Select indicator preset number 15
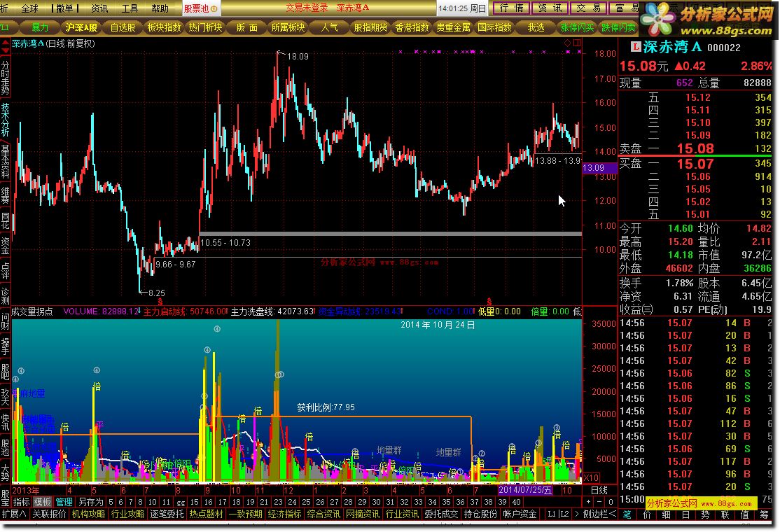Screen dimensions: 780x532 pyautogui.click(x=195, y=502)
